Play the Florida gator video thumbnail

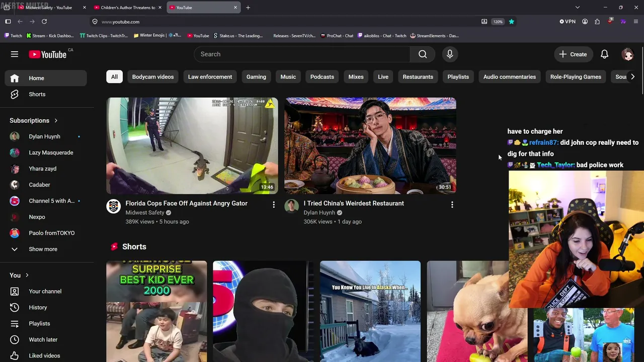click(192, 146)
